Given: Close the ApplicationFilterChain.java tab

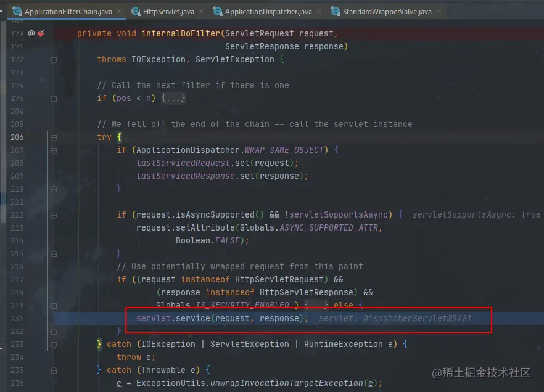Looking at the screenshot, I should coord(119,12).
